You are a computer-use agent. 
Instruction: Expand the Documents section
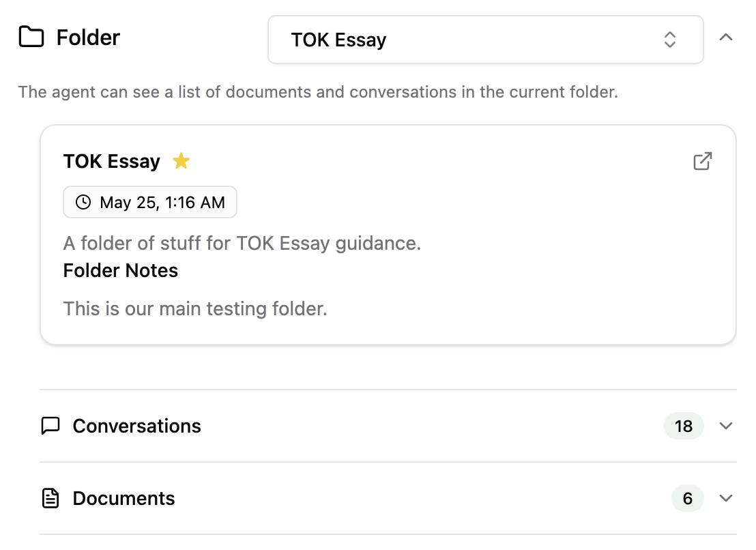tap(726, 498)
